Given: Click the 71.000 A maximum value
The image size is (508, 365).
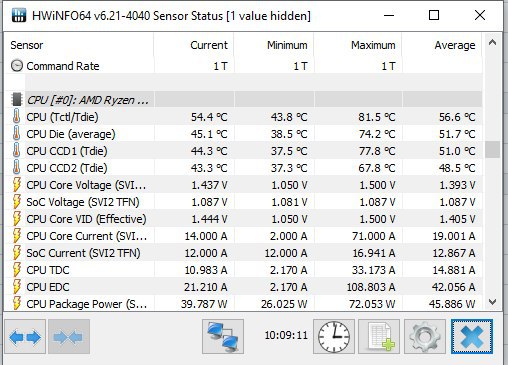Looking at the screenshot, I should [x=374, y=236].
